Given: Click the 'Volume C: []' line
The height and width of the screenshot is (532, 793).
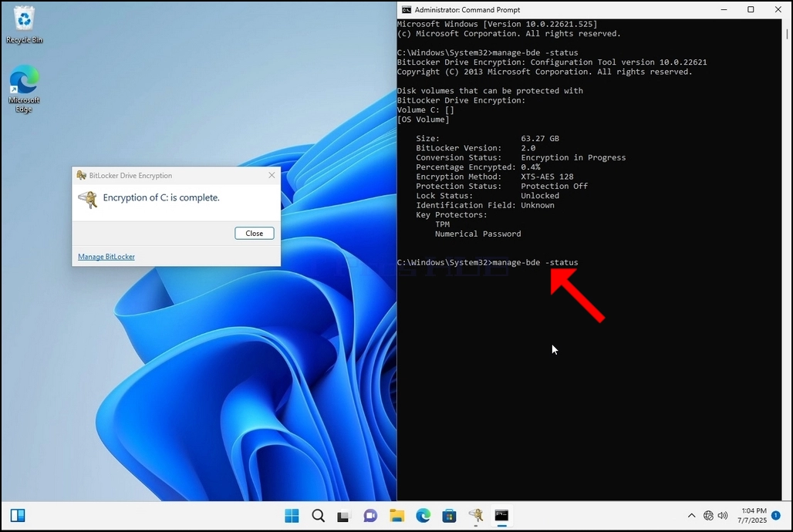Looking at the screenshot, I should tap(425, 109).
